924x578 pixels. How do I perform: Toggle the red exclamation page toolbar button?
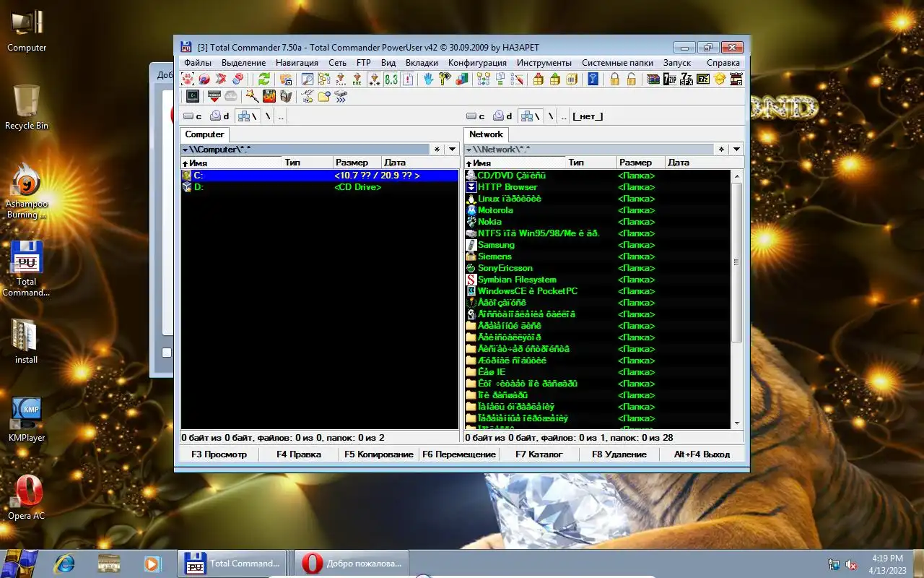407,79
